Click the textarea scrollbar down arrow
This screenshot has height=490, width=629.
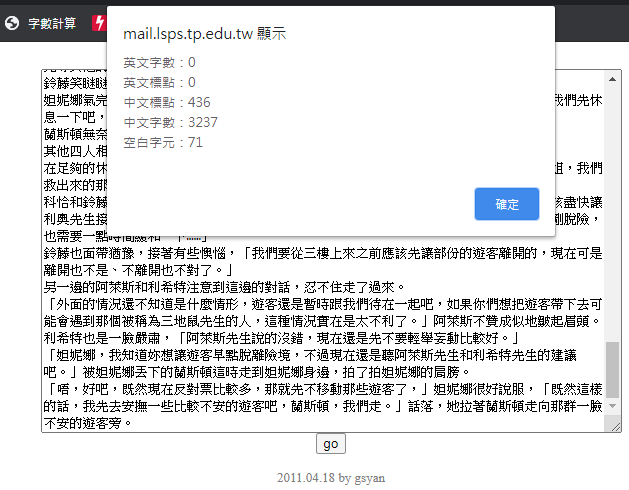(x=612, y=406)
